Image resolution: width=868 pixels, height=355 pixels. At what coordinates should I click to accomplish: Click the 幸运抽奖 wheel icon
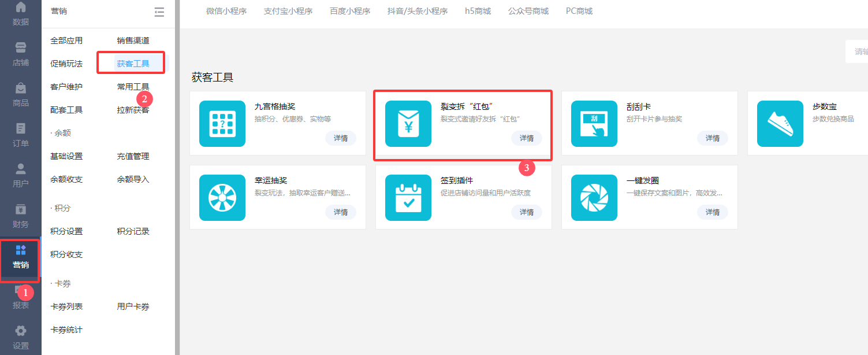(222, 198)
